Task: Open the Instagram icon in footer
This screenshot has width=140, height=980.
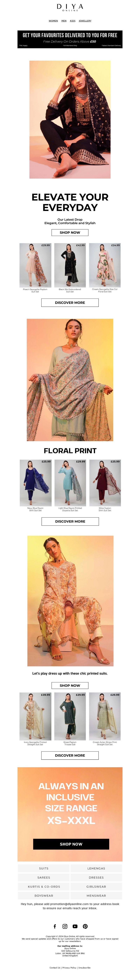Action: pos(65,926)
